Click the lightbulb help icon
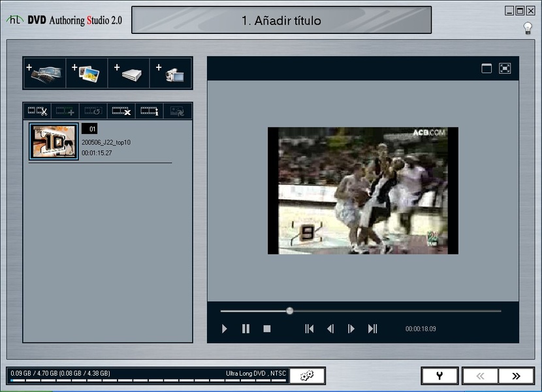This screenshot has height=392, width=542. click(528, 27)
